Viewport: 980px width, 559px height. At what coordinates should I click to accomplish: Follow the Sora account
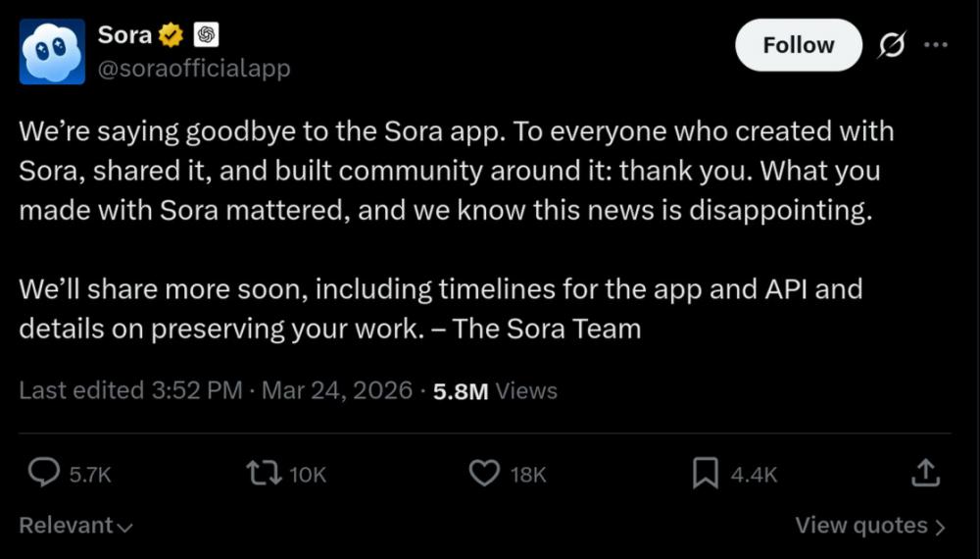pyautogui.click(x=798, y=45)
